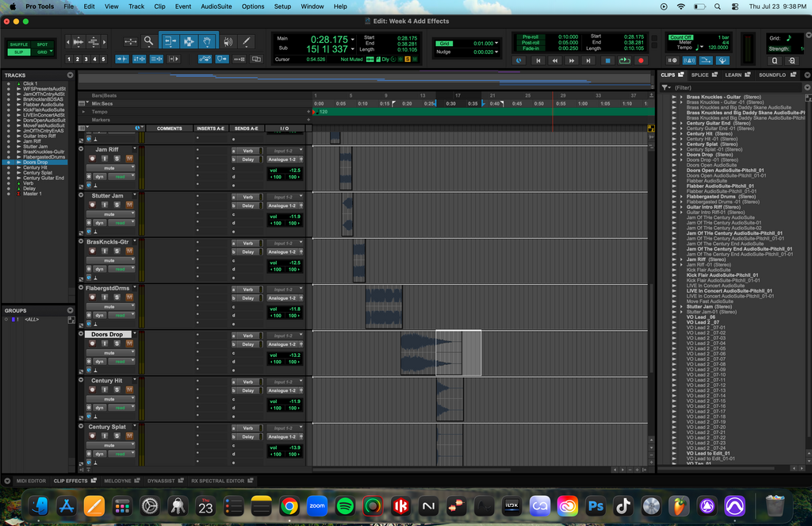Toggle Count Off in transport

[680, 37]
